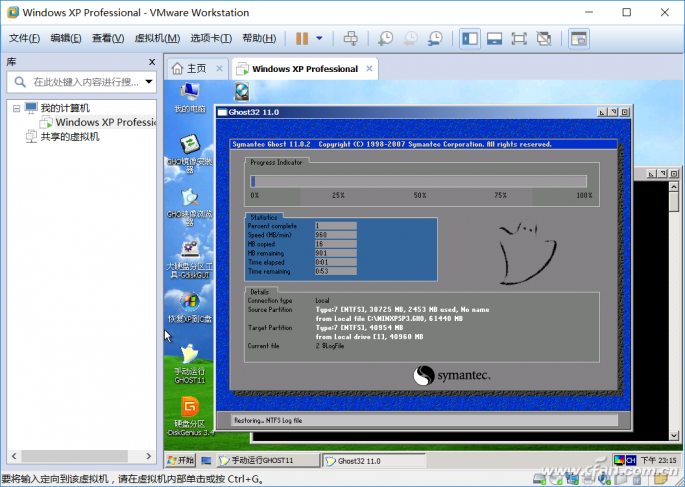Pause the virtual machine

(302, 38)
